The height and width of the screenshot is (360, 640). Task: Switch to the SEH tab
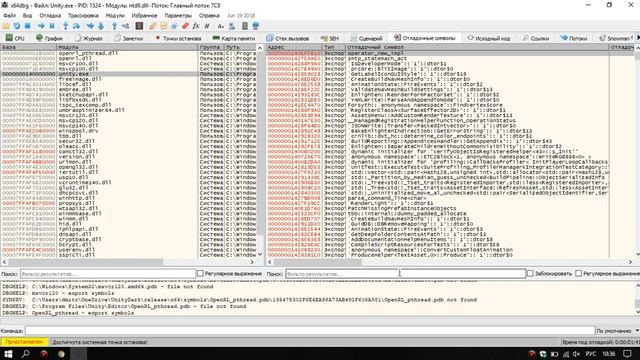[x=330, y=38]
